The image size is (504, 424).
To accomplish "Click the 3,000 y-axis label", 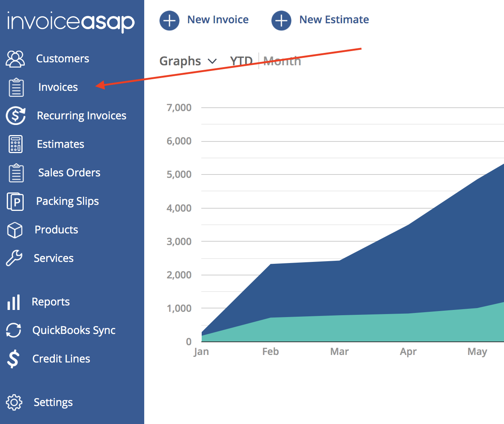I will tap(179, 242).
